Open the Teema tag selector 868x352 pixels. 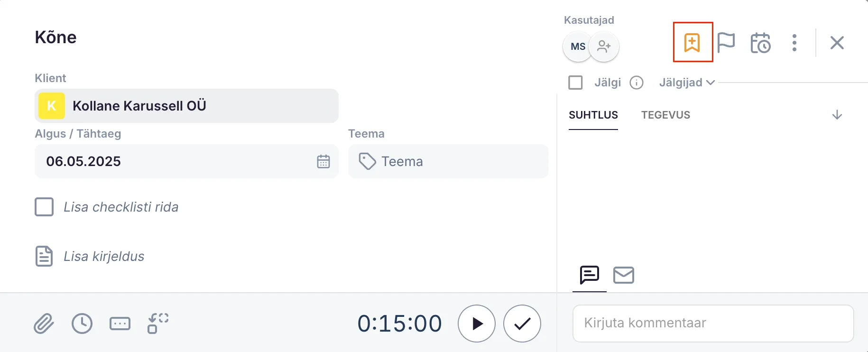coord(448,161)
